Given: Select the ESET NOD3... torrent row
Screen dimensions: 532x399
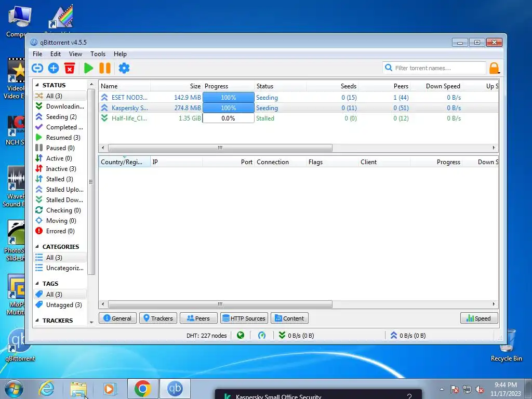Looking at the screenshot, I should (x=299, y=97).
